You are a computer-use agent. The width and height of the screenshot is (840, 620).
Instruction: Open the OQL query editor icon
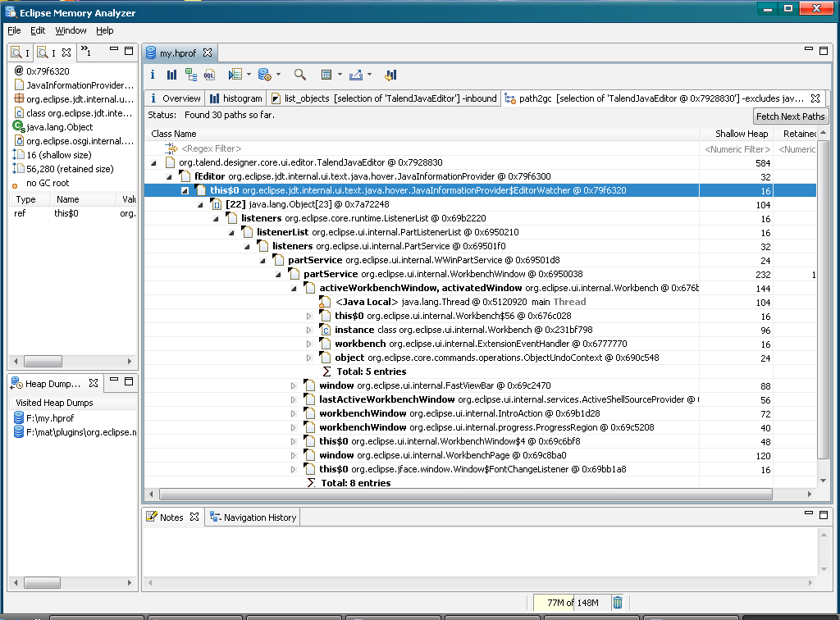tap(209, 75)
